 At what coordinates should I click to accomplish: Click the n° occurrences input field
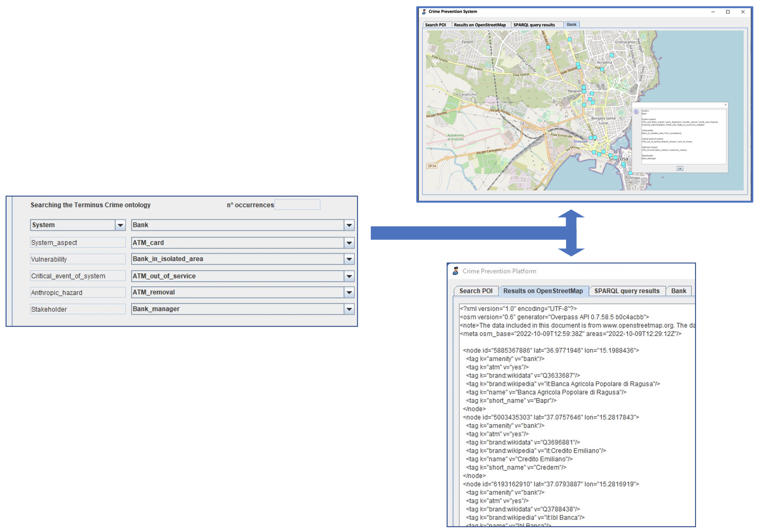(x=297, y=205)
